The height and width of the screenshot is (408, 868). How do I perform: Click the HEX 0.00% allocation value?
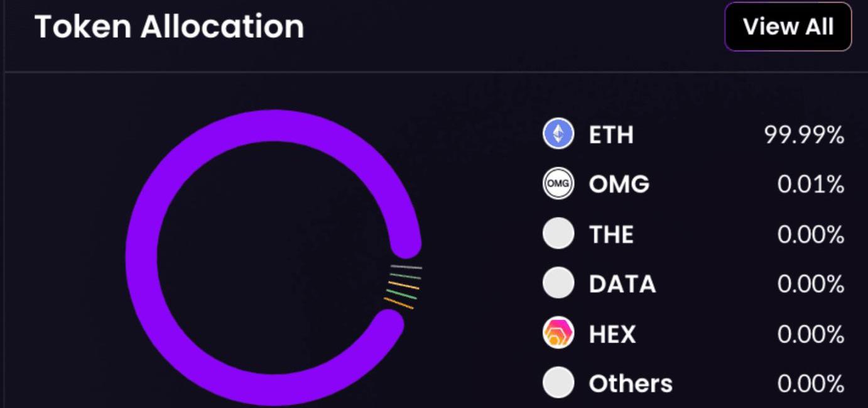tap(810, 334)
